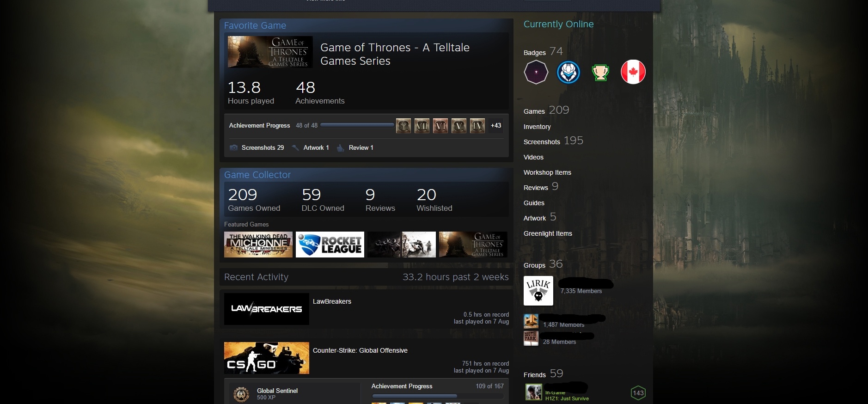Open the friend avatar playing H1Z1
This screenshot has width=868, height=404.
tap(533, 392)
